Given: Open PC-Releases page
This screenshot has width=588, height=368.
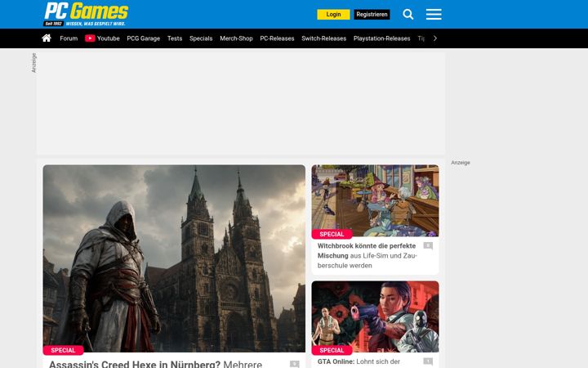Looking at the screenshot, I should click(x=277, y=38).
